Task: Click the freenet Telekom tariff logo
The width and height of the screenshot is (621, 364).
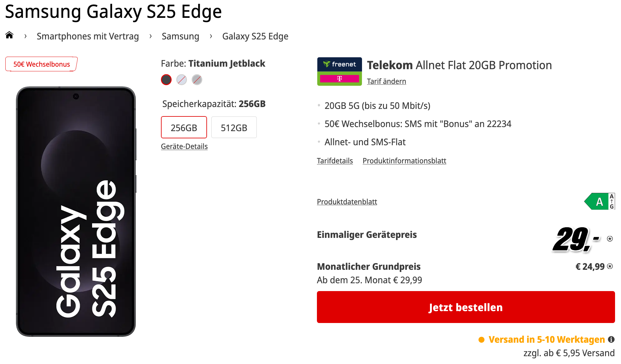Action: (339, 71)
